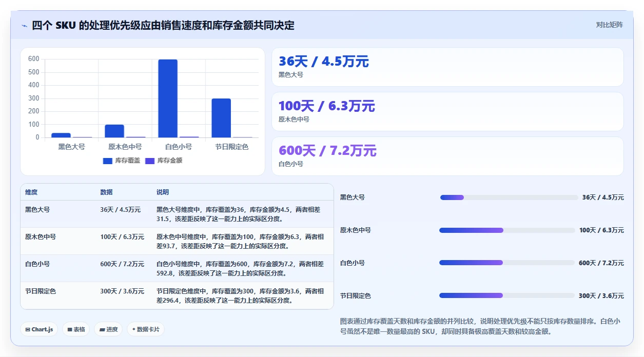Click the 节日限定色 label in the progress list
The image size is (644, 357).
click(x=356, y=296)
